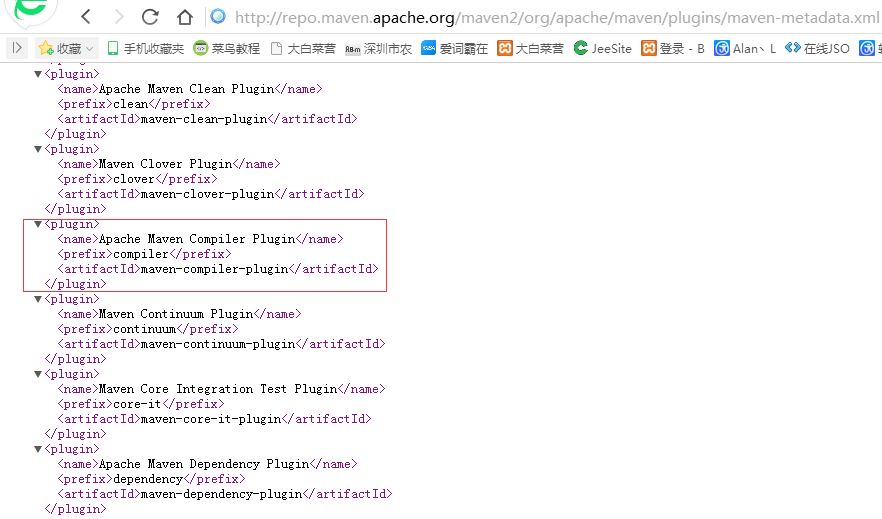882x519 pixels.
Task: Click the artifactId 'maven-continuum-plugin'
Action: [x=218, y=344]
